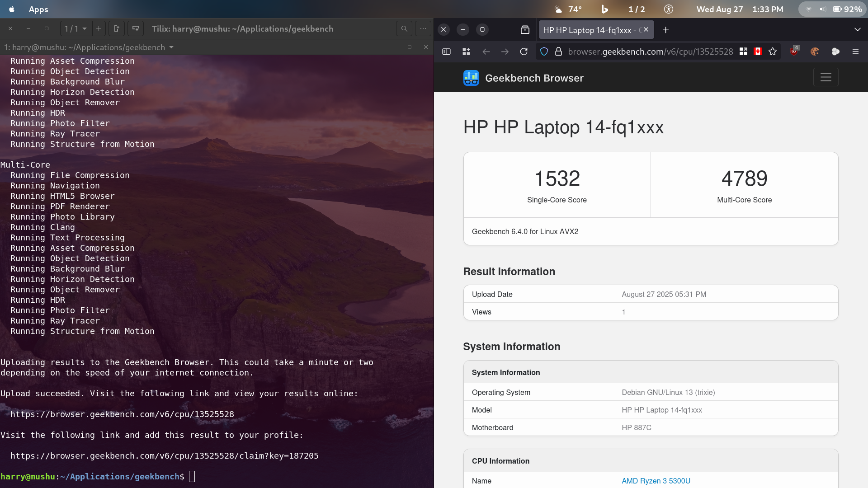Open the 1 / 1 session switcher dropdown
Screen dimensions: 868x488
click(75, 28)
